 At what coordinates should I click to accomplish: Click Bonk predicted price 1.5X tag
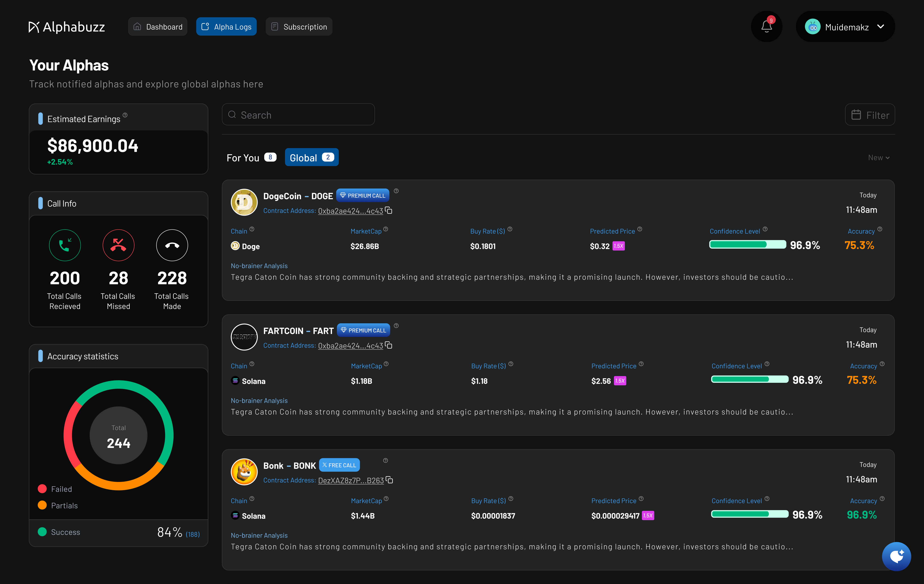tap(648, 516)
